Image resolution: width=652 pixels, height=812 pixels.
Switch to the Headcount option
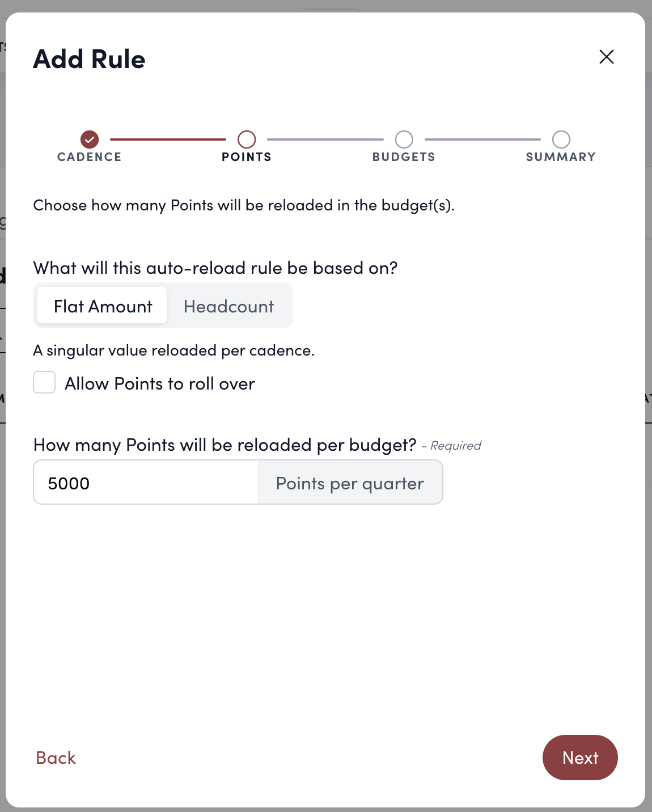click(228, 306)
